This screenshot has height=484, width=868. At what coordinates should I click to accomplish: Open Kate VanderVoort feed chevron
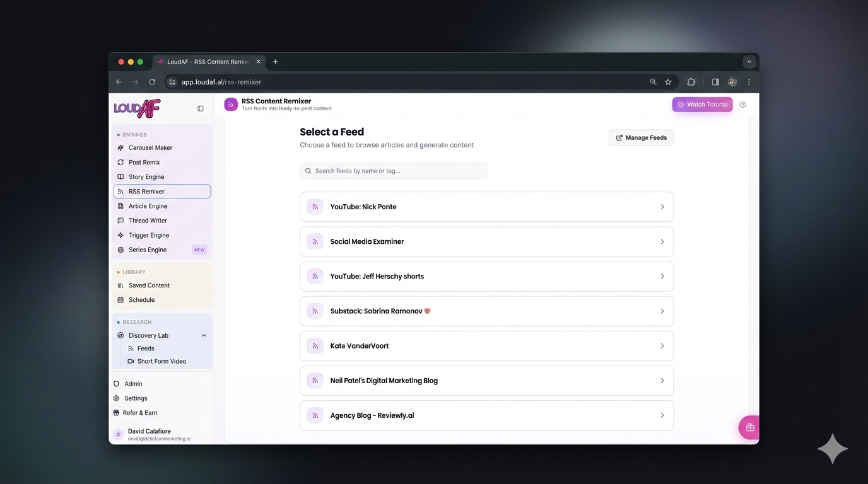pos(662,346)
